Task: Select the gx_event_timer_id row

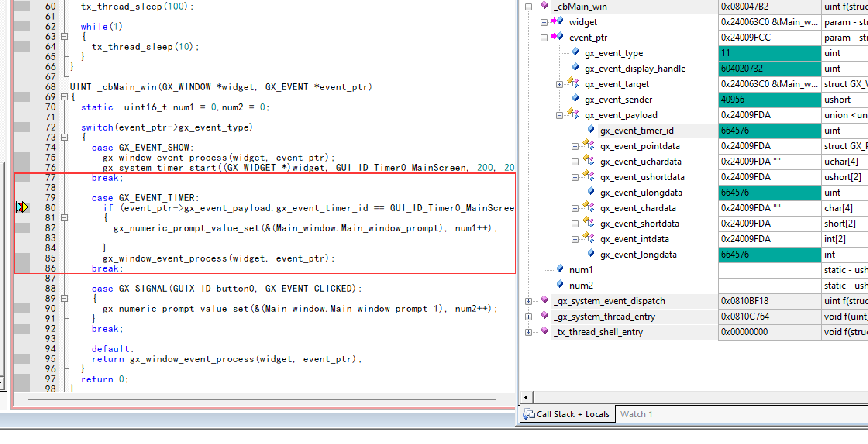Action: coord(637,131)
